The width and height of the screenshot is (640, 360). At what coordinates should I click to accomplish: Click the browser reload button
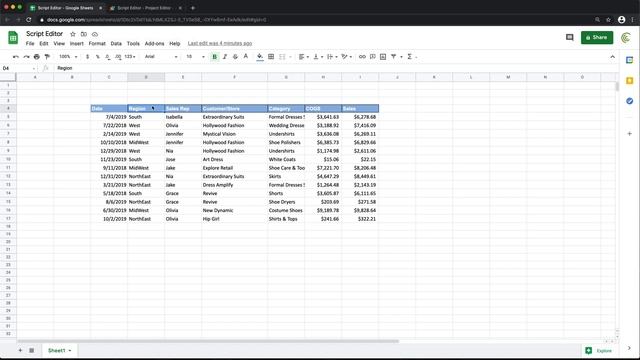[29, 20]
